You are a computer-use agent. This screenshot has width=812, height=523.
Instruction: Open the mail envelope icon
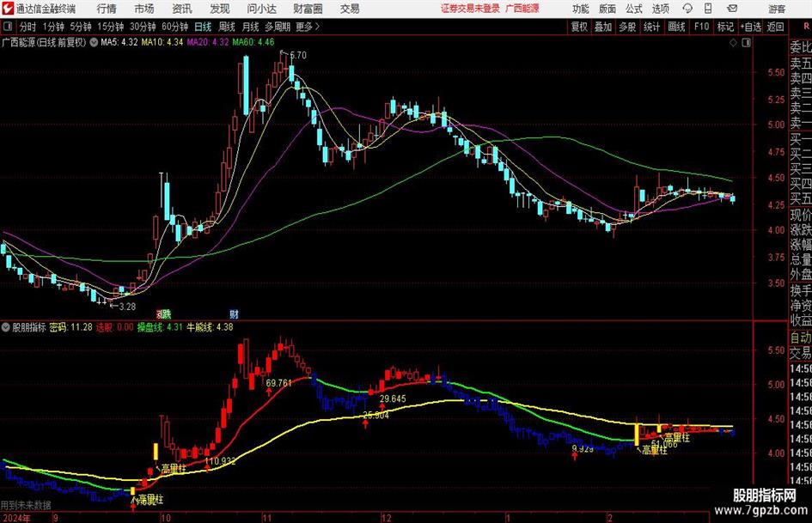(x=732, y=9)
